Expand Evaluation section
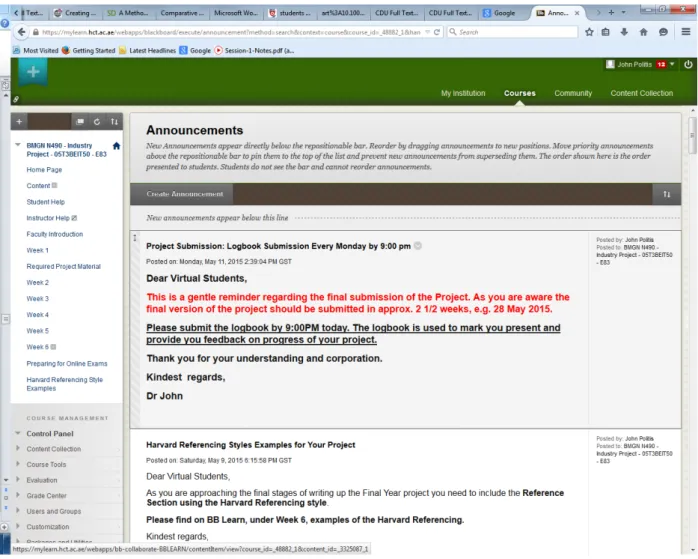This screenshot has width=698, height=559. click(x=18, y=480)
